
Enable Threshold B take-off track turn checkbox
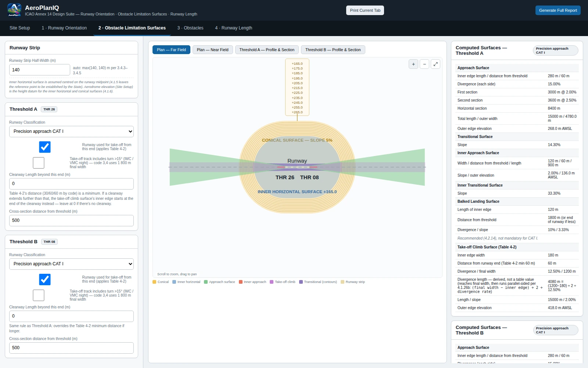(39, 295)
